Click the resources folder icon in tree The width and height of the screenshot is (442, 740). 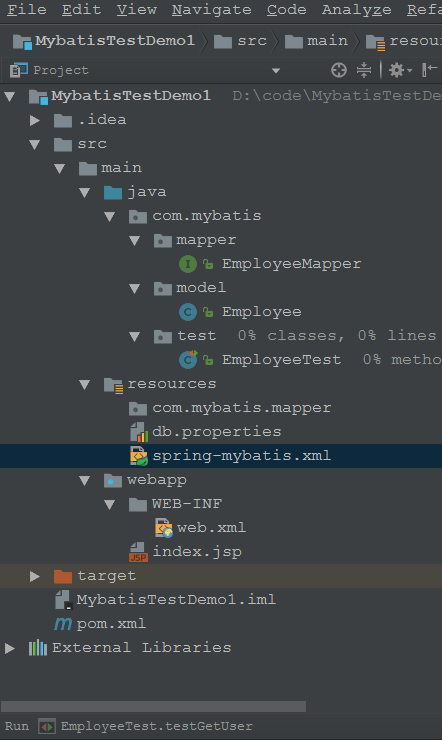pos(113,385)
